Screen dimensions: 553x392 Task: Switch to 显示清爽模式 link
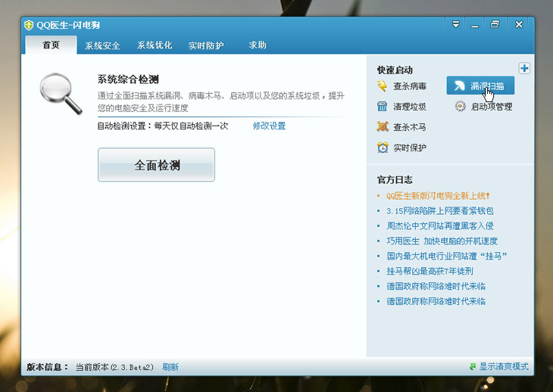tap(504, 366)
